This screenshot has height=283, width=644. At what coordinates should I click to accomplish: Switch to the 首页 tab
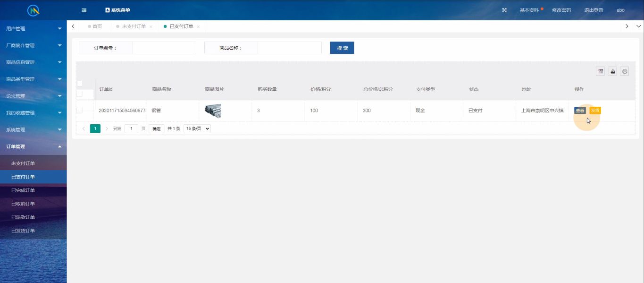tap(95, 26)
